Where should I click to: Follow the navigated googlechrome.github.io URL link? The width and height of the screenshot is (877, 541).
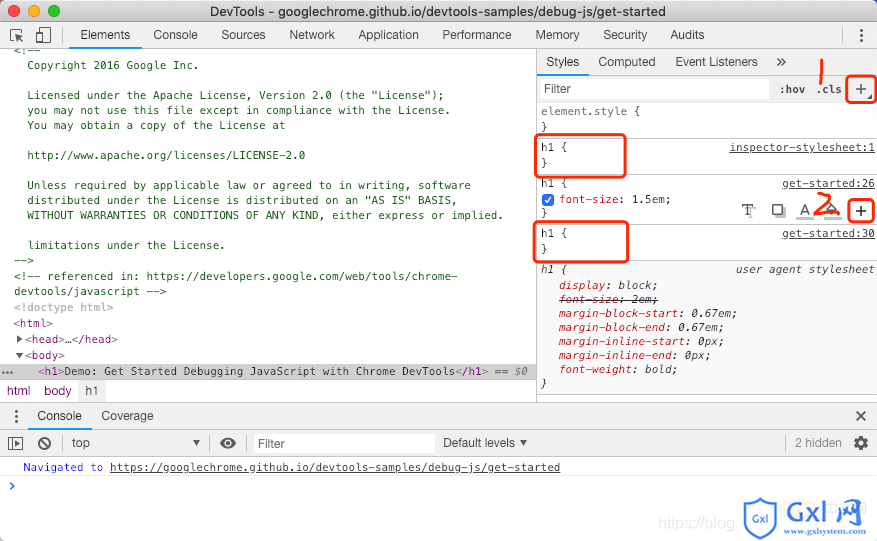click(335, 467)
